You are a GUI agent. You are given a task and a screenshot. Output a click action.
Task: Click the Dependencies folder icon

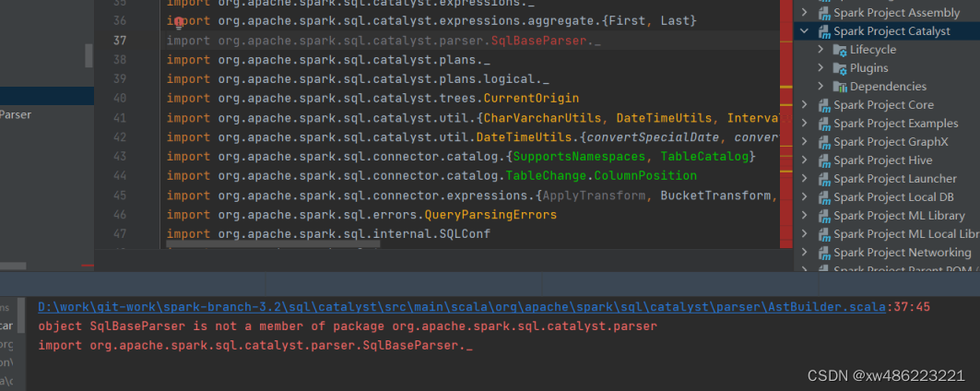[x=840, y=87]
